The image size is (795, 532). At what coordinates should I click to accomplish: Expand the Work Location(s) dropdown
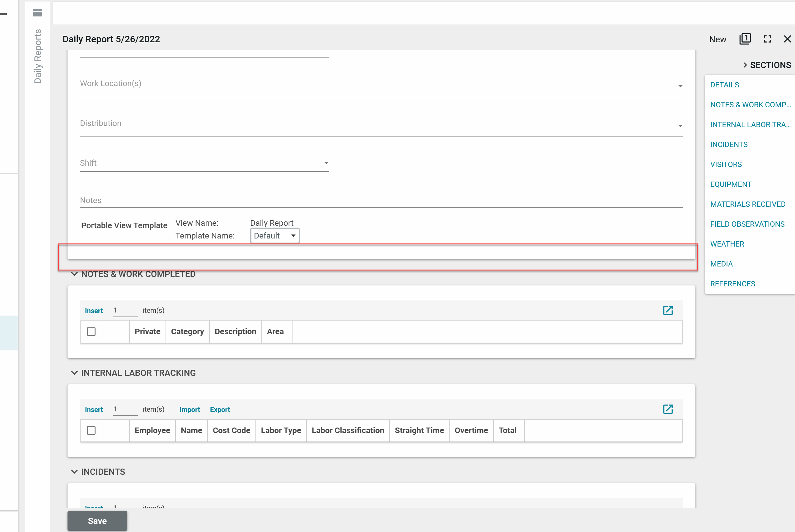tap(680, 86)
